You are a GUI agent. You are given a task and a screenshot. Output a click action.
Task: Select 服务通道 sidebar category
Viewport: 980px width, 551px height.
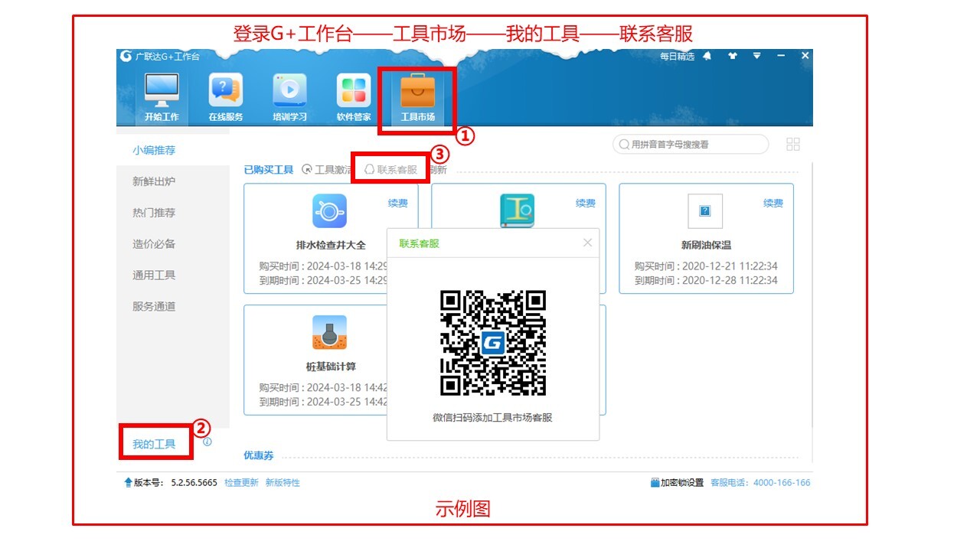(x=154, y=306)
